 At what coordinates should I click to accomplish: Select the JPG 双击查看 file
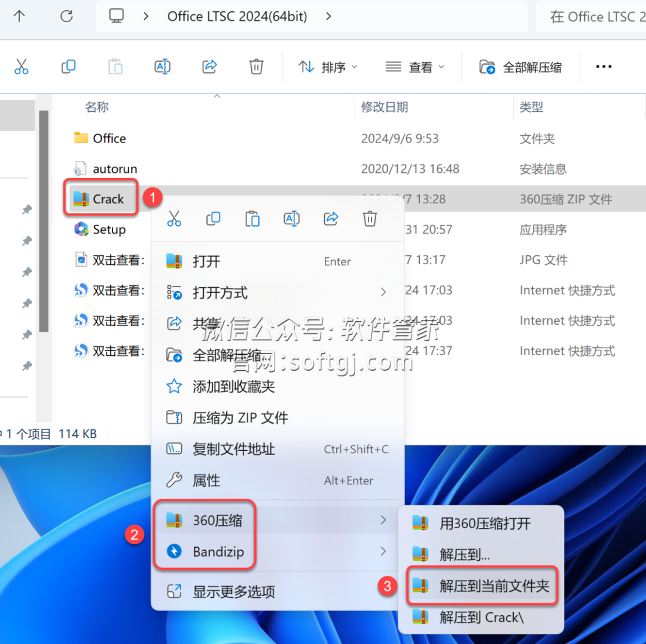pyautogui.click(x=109, y=260)
